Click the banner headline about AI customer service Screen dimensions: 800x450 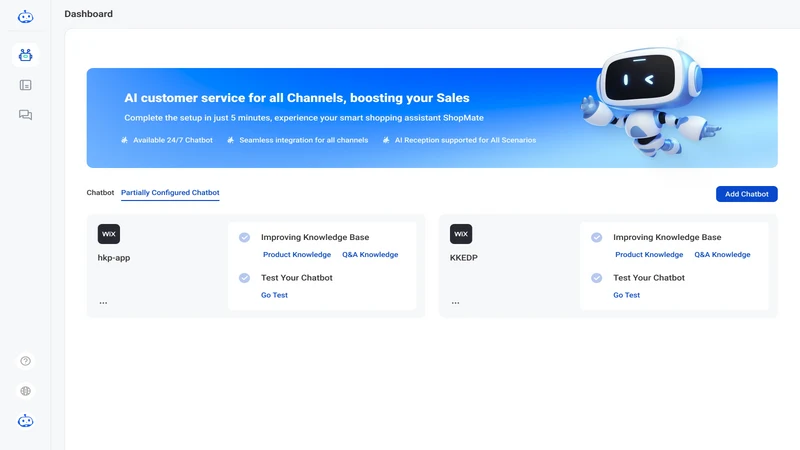coord(296,98)
